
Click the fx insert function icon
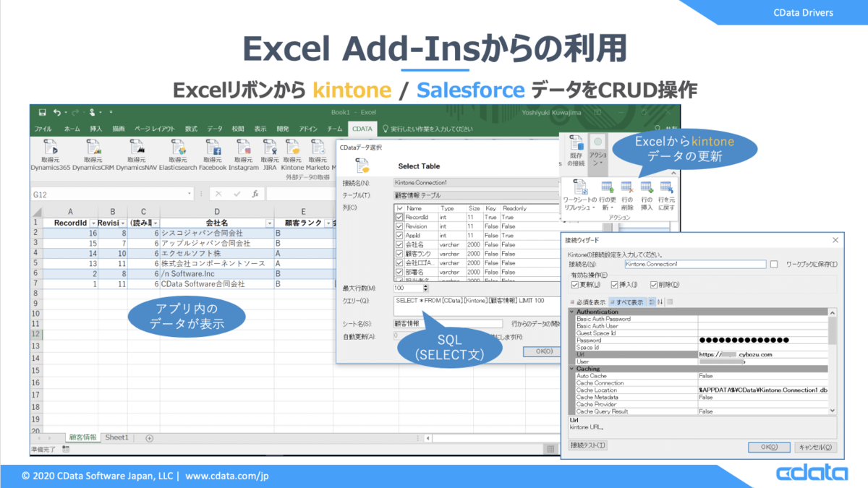(255, 194)
